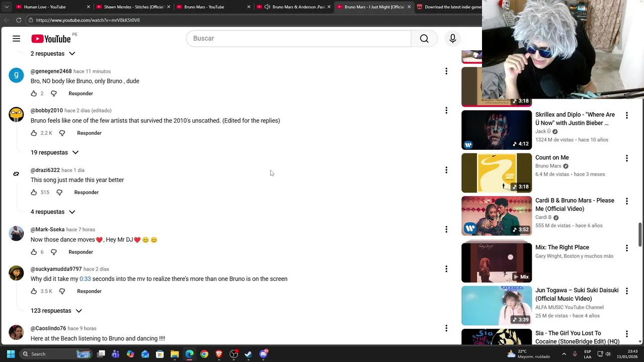The height and width of the screenshot is (362, 644).
Task: Expand the 123 respuestas replies
Action: [56, 311]
